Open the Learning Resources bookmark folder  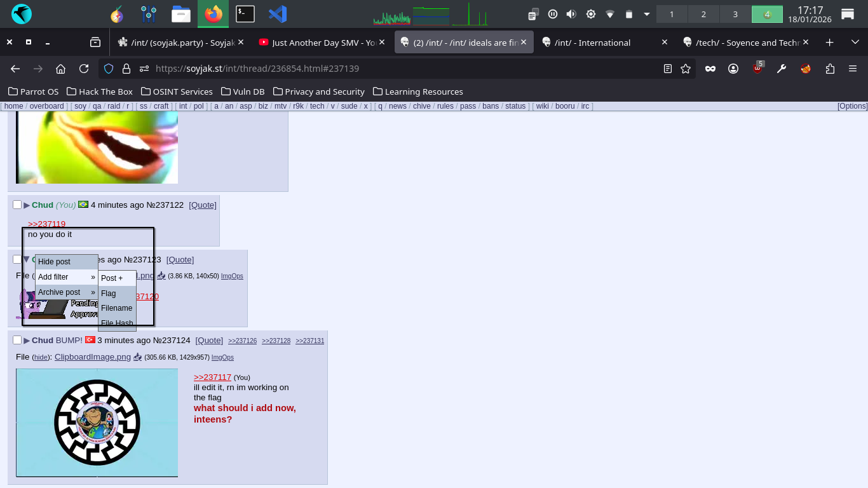click(x=418, y=91)
